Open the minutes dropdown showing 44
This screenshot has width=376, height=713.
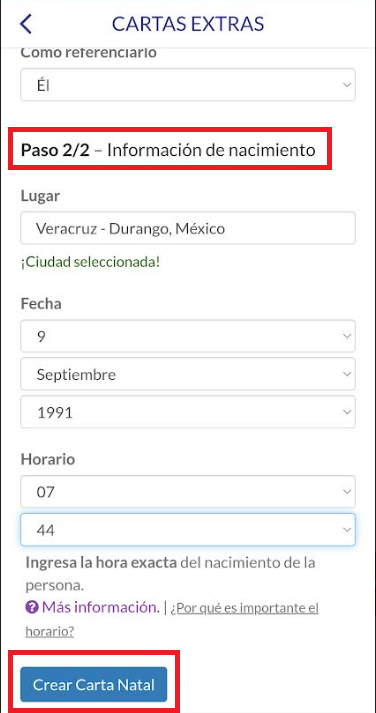click(188, 530)
